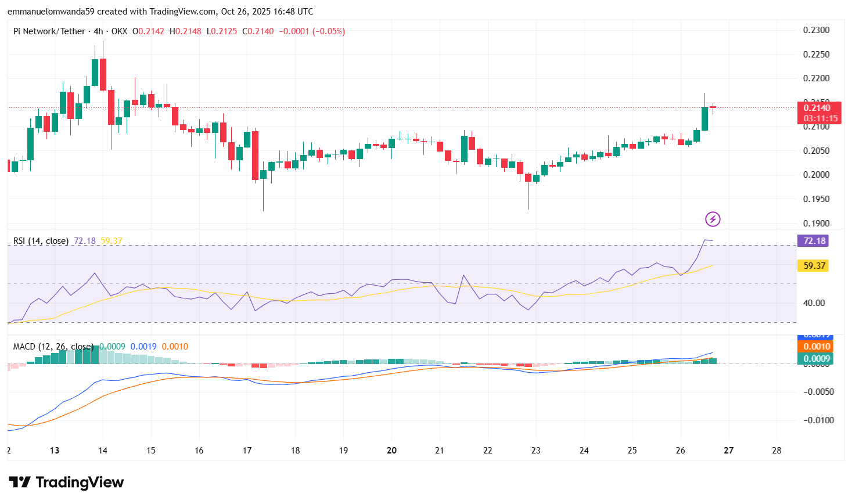Click the countdown timer showing 03:11:15
Image resolution: width=852 pixels, height=504 pixels.
821,117
